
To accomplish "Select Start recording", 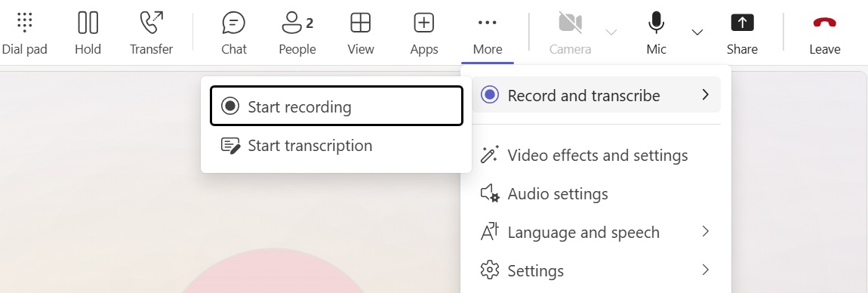I will click(337, 106).
